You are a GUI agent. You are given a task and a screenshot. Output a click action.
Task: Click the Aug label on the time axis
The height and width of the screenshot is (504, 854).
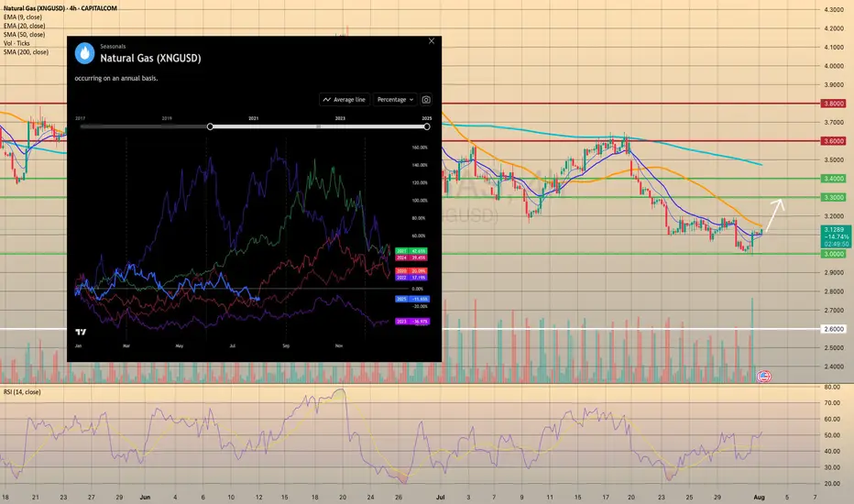click(759, 498)
